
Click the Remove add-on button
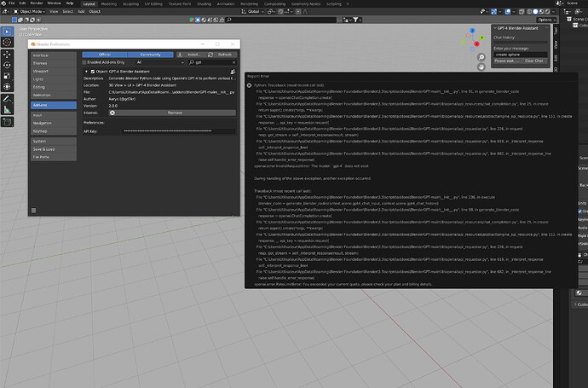point(172,113)
